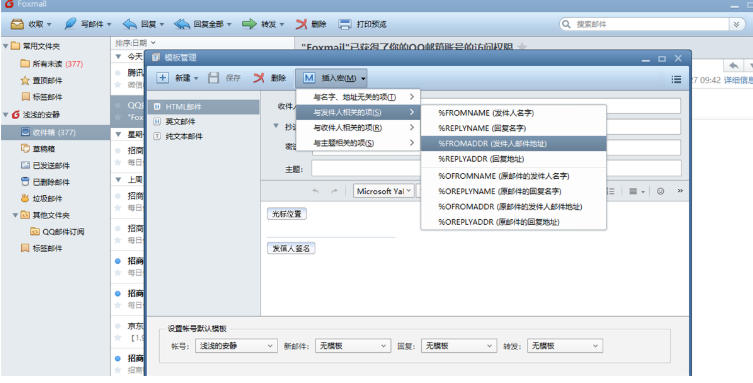Screen dimensions: 753x383
Task: Open the QQ邮件订阅 folder
Action: [x=57, y=231]
